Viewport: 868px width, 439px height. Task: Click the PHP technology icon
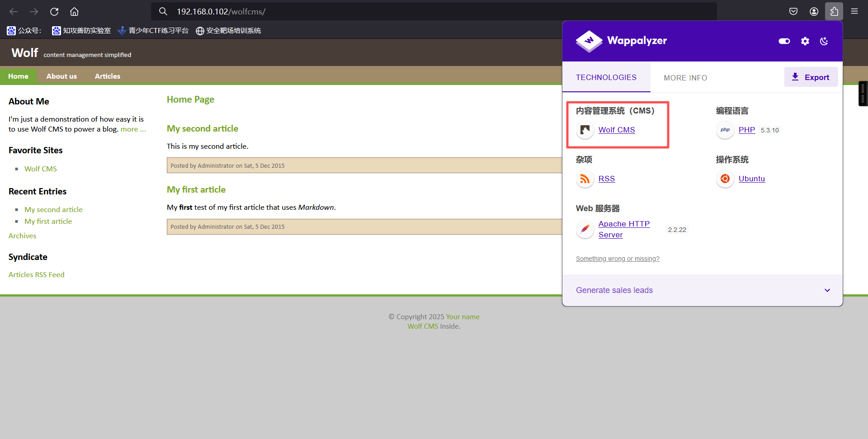coord(725,130)
